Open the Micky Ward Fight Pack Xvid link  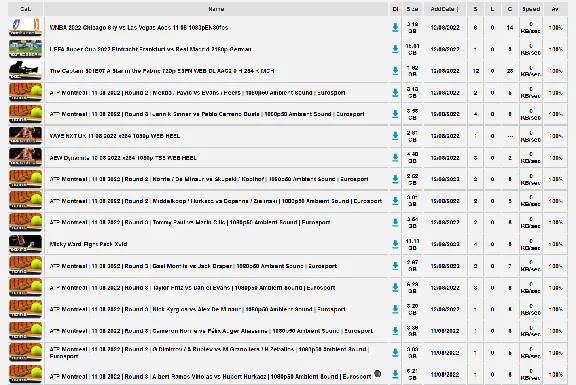point(88,244)
